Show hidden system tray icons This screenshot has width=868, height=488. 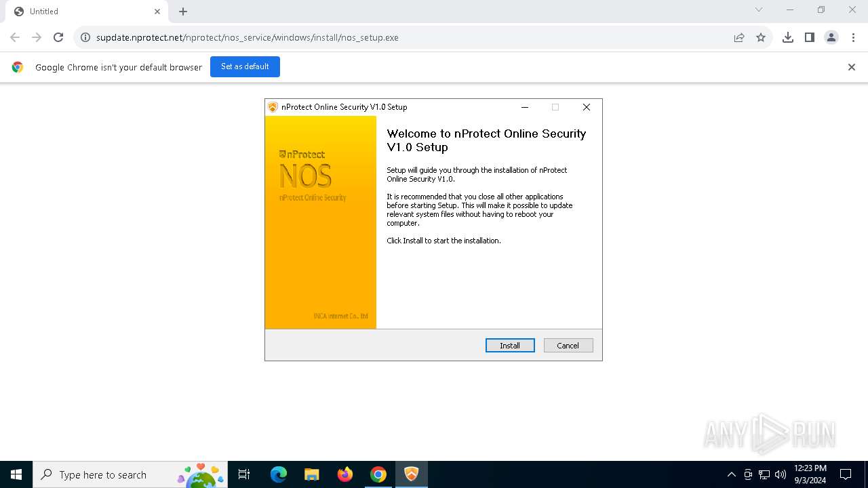[731, 474]
